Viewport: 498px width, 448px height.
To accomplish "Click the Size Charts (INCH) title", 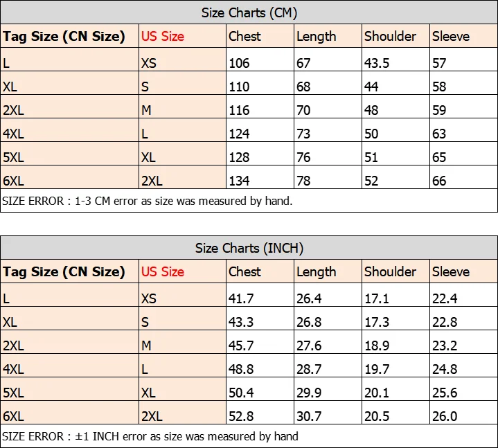I will [249, 248].
